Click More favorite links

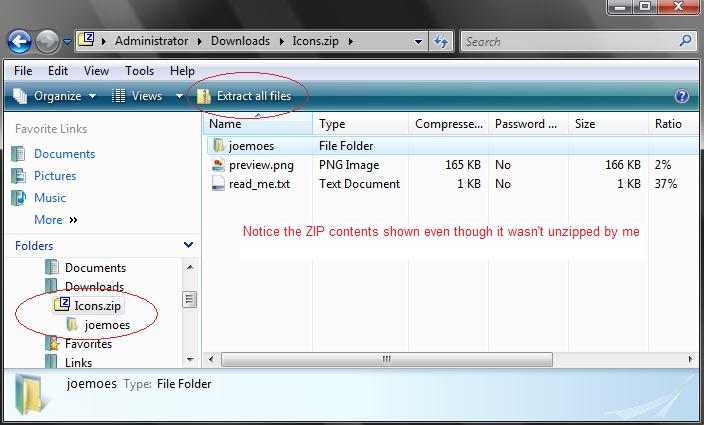point(56,220)
